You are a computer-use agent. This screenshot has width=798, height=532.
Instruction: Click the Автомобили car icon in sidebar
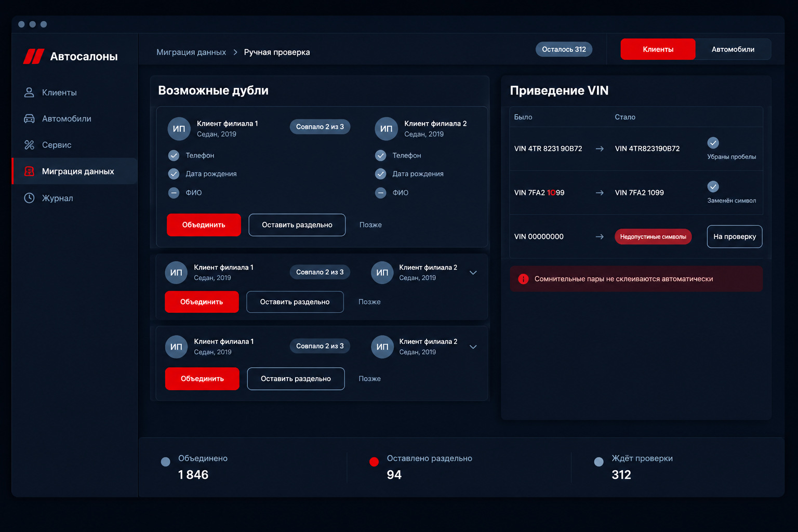click(x=29, y=118)
